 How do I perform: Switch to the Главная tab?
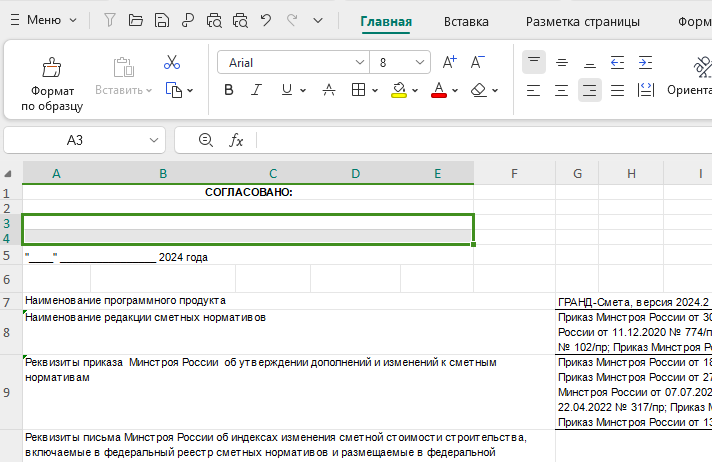click(x=386, y=21)
